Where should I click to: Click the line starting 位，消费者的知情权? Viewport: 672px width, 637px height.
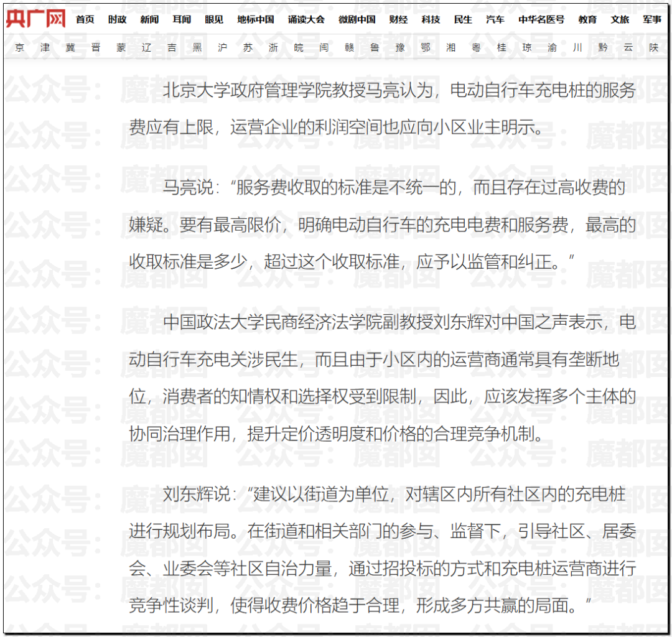pyautogui.click(x=382, y=397)
